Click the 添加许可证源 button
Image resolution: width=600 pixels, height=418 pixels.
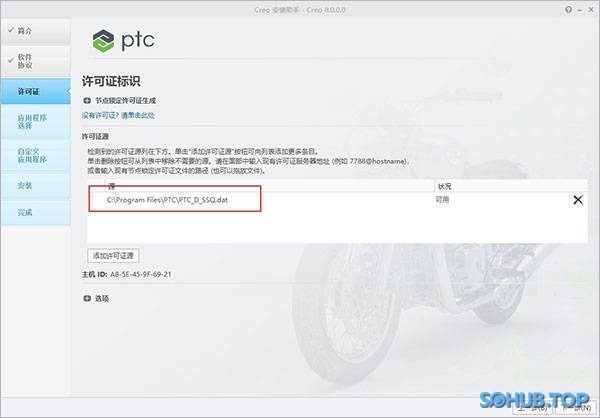tap(113, 256)
